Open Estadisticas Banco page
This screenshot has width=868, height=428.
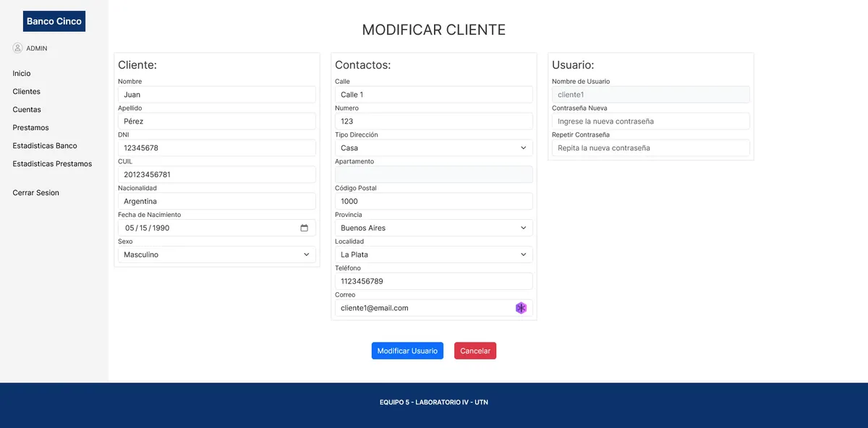pos(45,145)
